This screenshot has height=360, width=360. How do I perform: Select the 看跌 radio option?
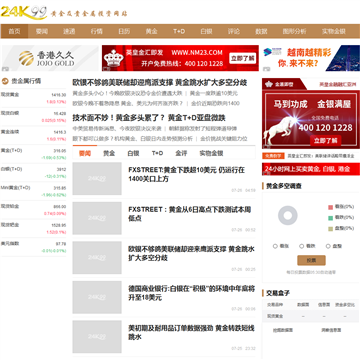pos(302,246)
